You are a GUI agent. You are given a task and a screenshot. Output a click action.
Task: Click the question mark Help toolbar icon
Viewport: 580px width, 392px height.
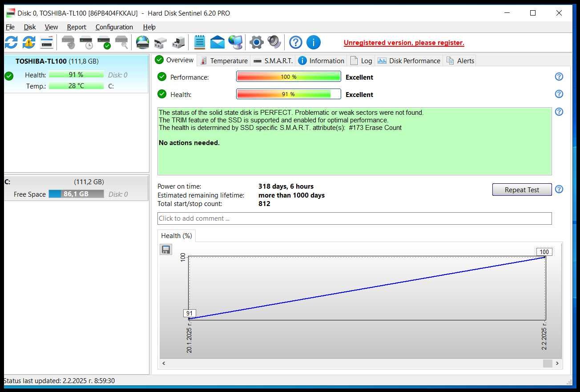pyautogui.click(x=296, y=43)
